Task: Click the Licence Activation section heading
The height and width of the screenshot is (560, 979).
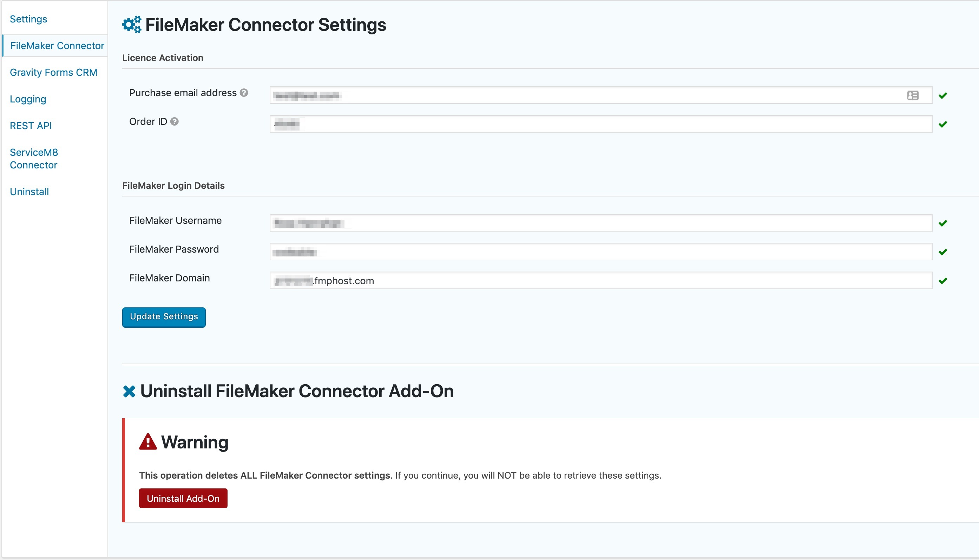Action: click(x=163, y=58)
